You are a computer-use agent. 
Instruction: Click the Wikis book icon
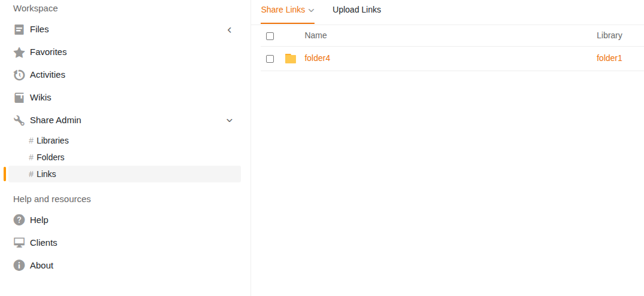19,97
